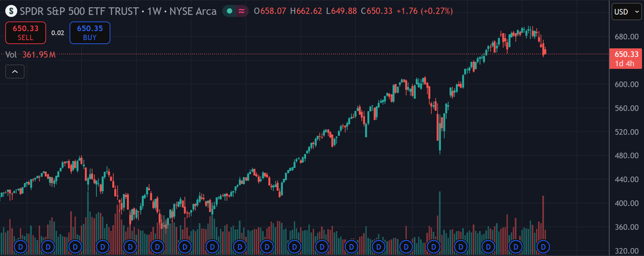Click the 440.00 price scale label

click(x=626, y=179)
